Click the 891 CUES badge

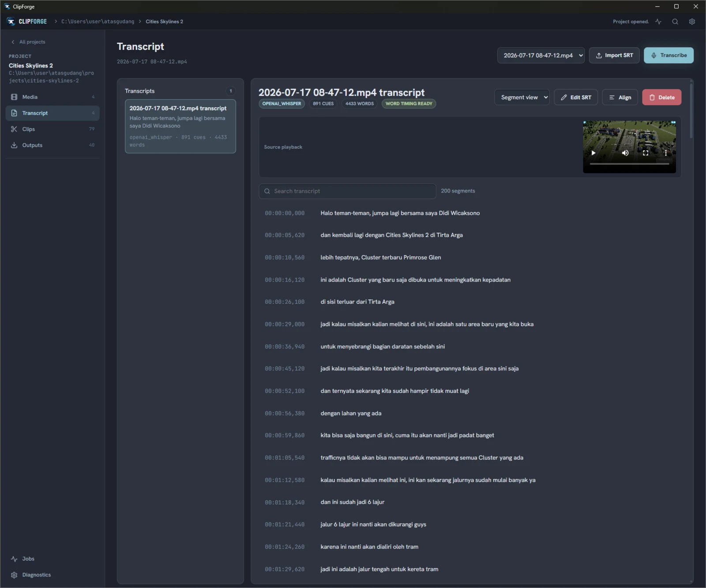click(x=323, y=104)
